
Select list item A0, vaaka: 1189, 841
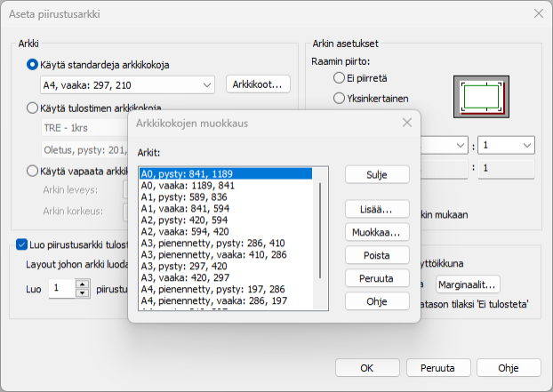[x=188, y=186]
